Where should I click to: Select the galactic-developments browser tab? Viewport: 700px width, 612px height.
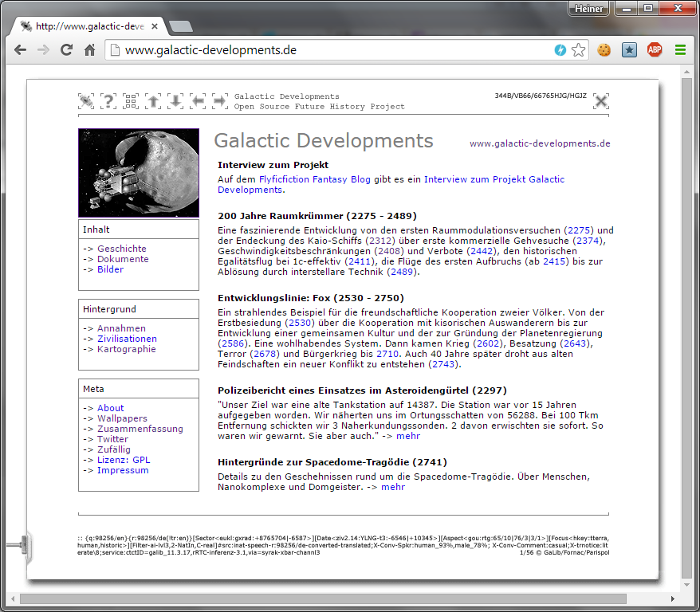coord(89,26)
